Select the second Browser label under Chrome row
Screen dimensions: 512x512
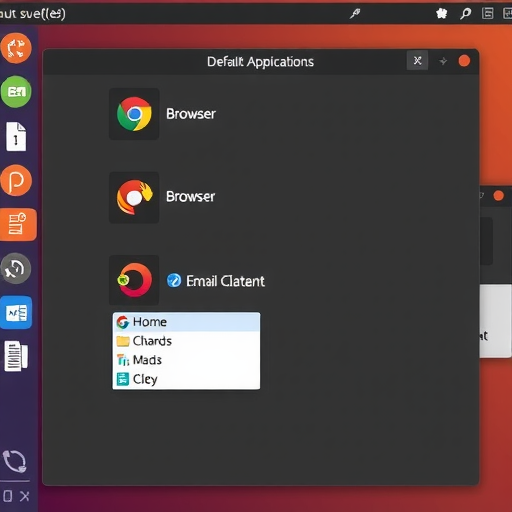tap(190, 196)
